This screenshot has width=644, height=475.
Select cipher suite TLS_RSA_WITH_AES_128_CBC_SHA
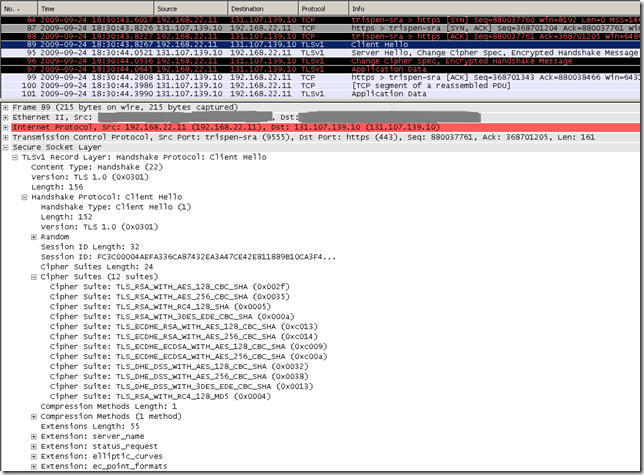[x=170, y=287]
